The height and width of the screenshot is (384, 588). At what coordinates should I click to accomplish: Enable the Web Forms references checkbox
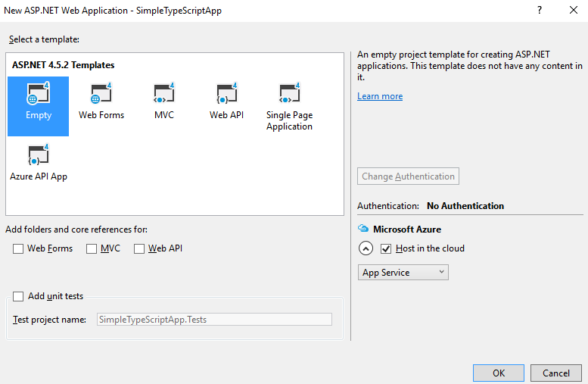click(18, 248)
